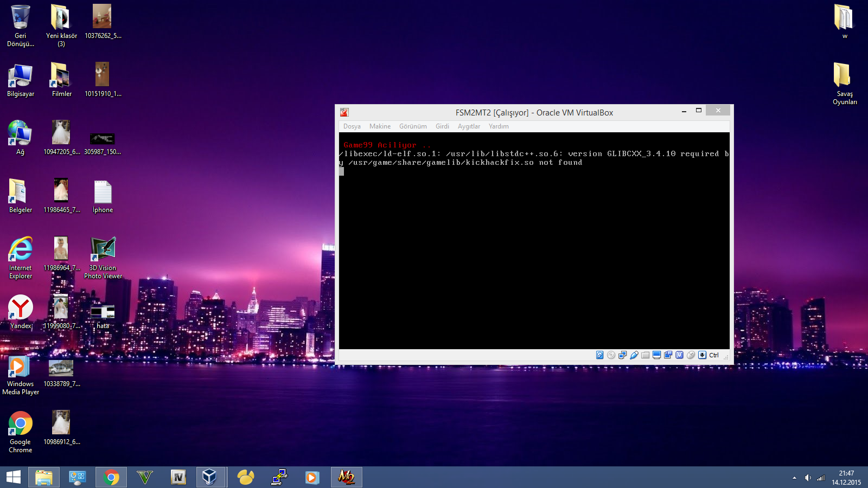Open the hard disk activity indicator in VirtualBox
This screenshot has width=868, height=488.
pyautogui.click(x=599, y=355)
